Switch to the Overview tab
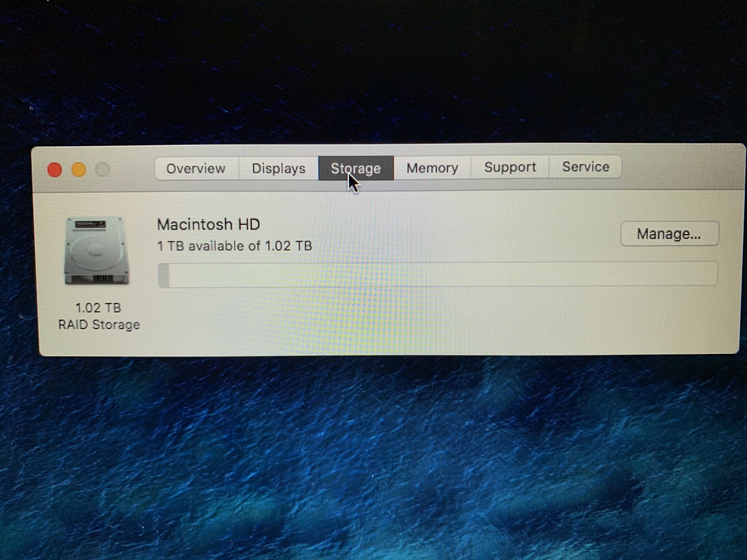 [x=196, y=168]
